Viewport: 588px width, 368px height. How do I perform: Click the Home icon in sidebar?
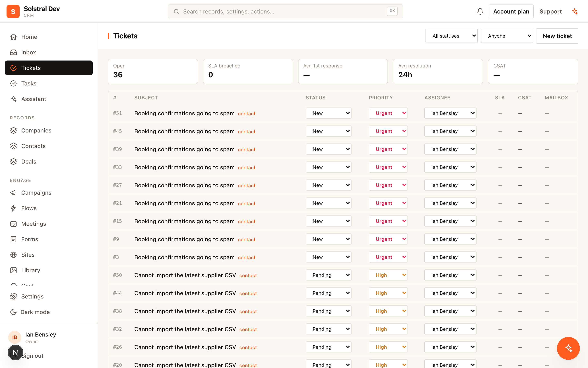(x=14, y=37)
